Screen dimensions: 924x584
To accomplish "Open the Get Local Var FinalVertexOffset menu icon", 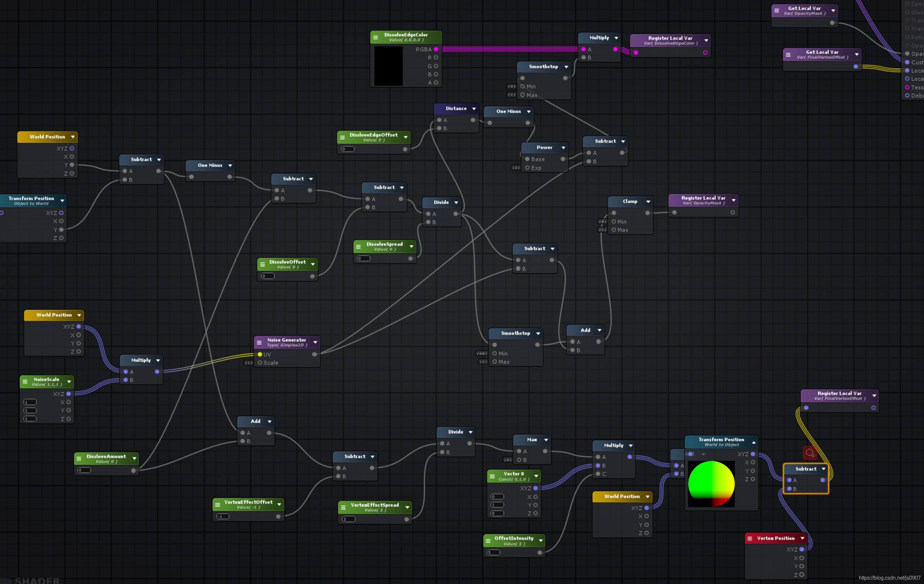I will tap(788, 55).
